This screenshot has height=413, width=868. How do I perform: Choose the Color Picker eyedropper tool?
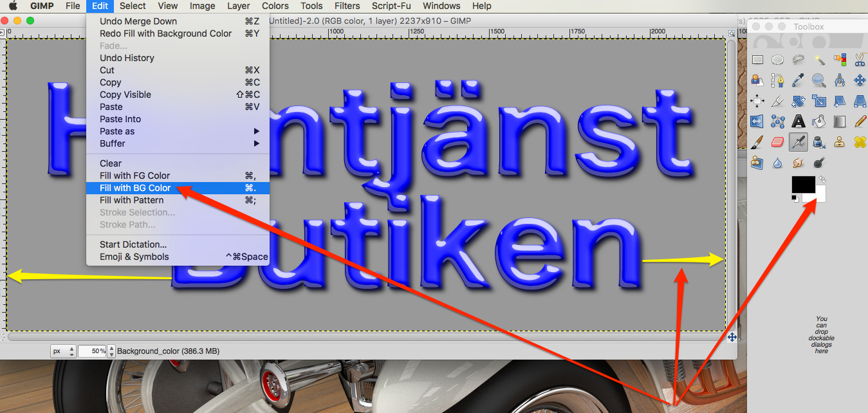799,80
